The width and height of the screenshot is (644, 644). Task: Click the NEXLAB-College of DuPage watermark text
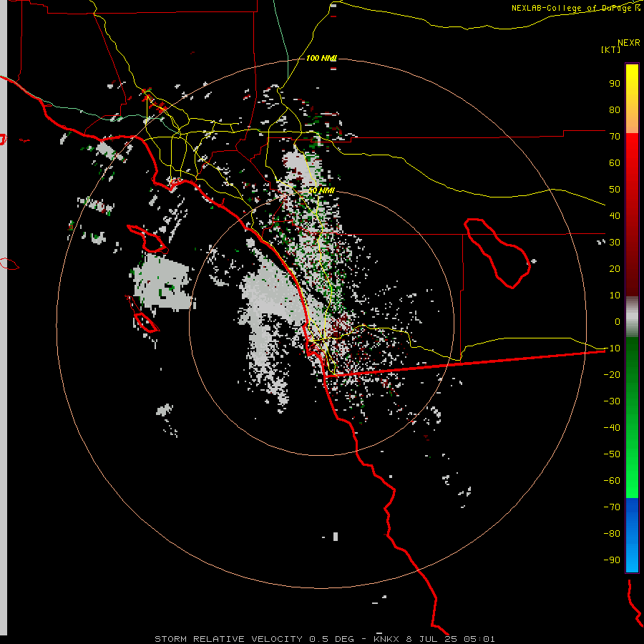[575, 8]
